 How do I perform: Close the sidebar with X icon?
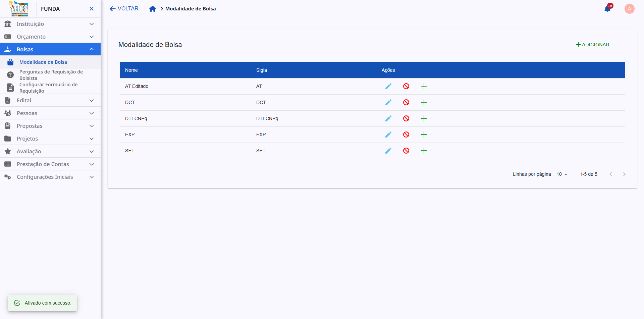92,9
